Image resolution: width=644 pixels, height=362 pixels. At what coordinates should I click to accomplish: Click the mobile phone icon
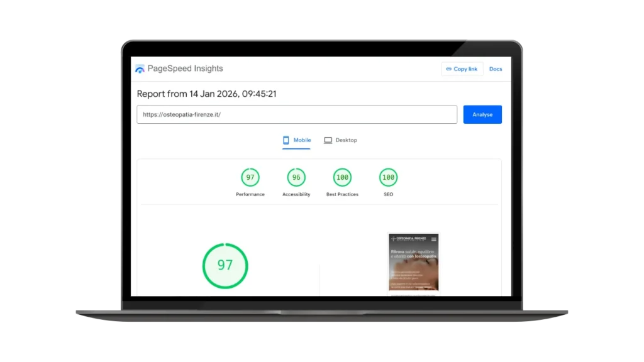point(286,140)
